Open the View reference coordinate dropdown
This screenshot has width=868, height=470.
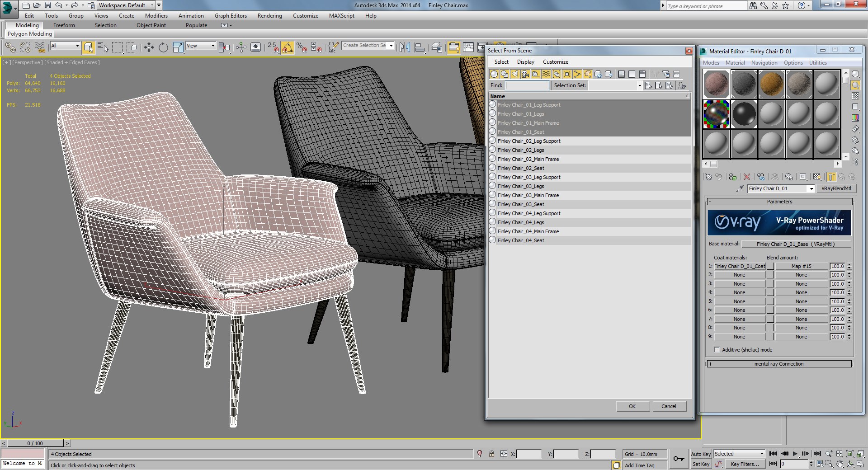[x=201, y=46]
